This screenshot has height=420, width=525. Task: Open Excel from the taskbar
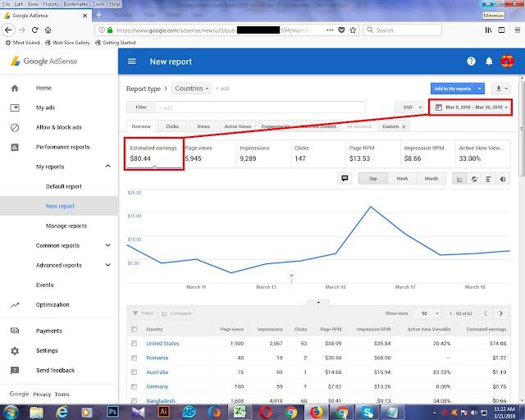240,412
